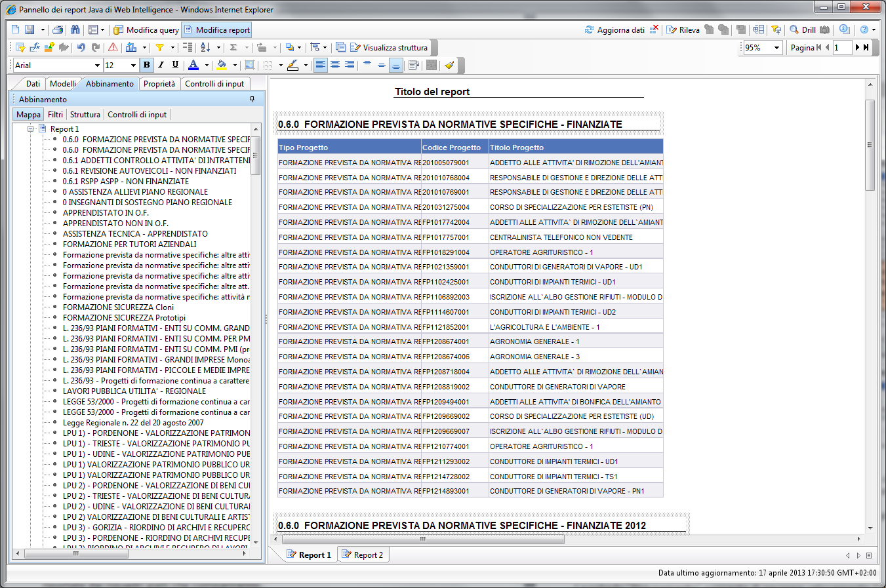Open Find with the binoculars icon

tap(75, 30)
